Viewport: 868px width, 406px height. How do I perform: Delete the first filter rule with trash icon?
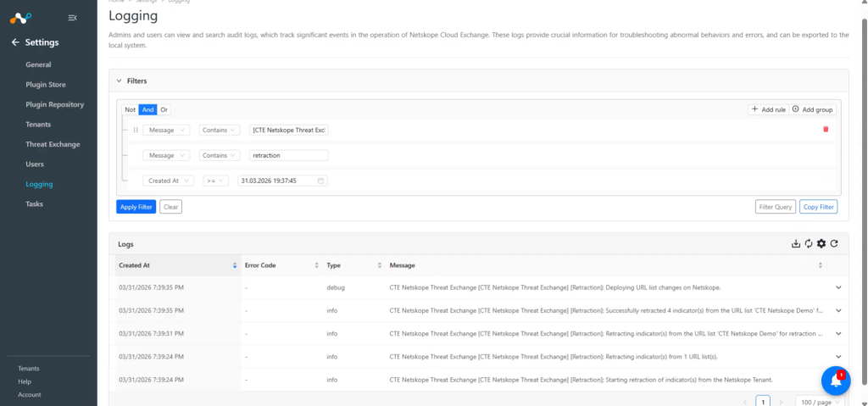click(x=826, y=129)
